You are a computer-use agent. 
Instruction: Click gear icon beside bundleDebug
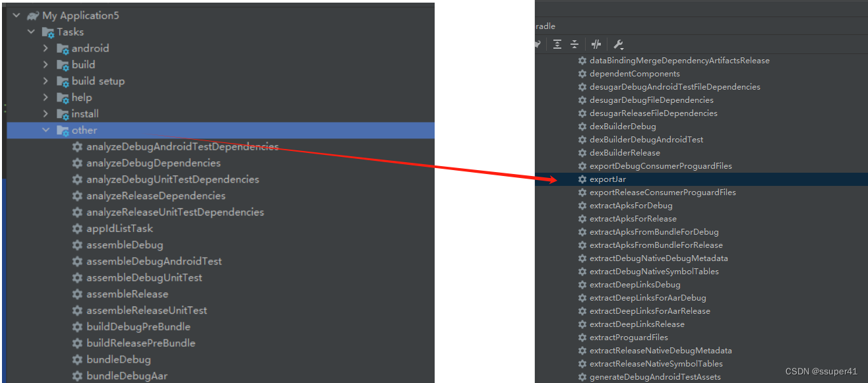click(x=77, y=360)
